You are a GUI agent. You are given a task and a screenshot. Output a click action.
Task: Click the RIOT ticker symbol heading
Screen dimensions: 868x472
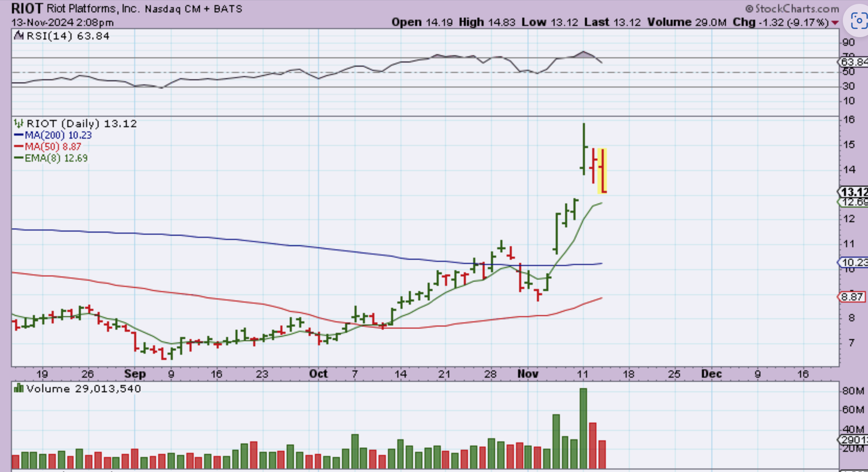[x=27, y=8]
